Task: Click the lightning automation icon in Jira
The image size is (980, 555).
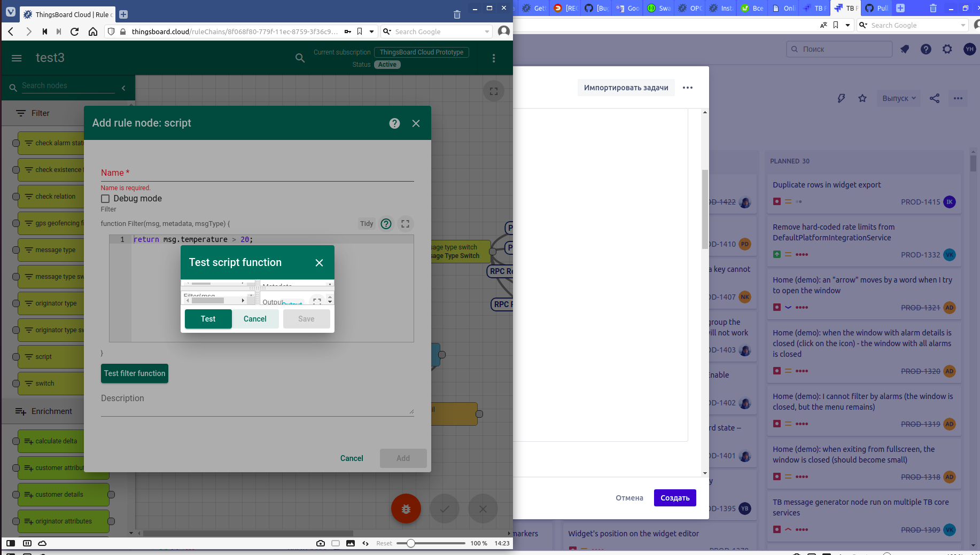Action: coord(841,98)
